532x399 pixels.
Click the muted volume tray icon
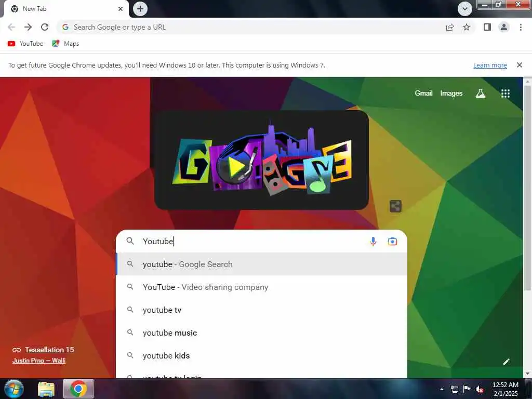480,389
